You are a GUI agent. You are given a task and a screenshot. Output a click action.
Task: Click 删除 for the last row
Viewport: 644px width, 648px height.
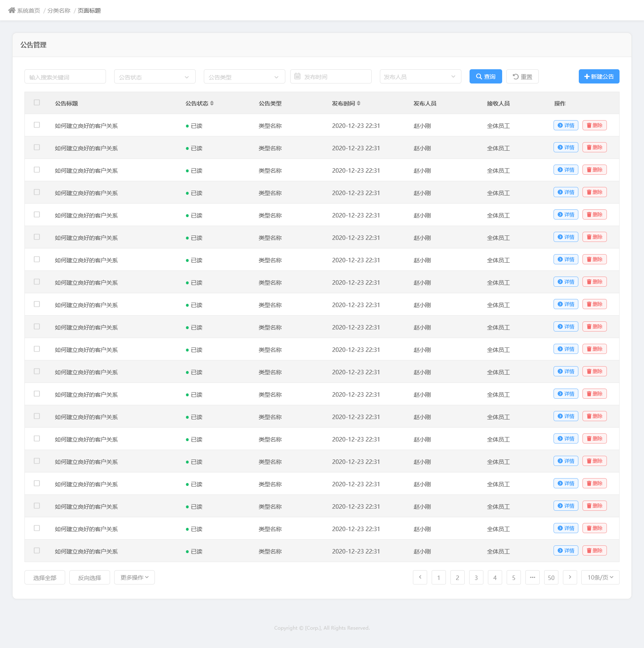coord(595,551)
